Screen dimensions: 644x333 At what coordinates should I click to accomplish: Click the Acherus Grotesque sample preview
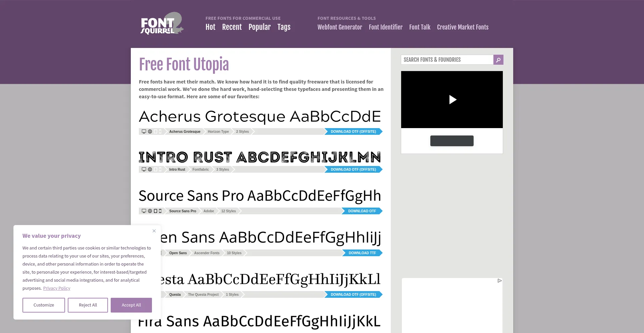tap(260, 117)
